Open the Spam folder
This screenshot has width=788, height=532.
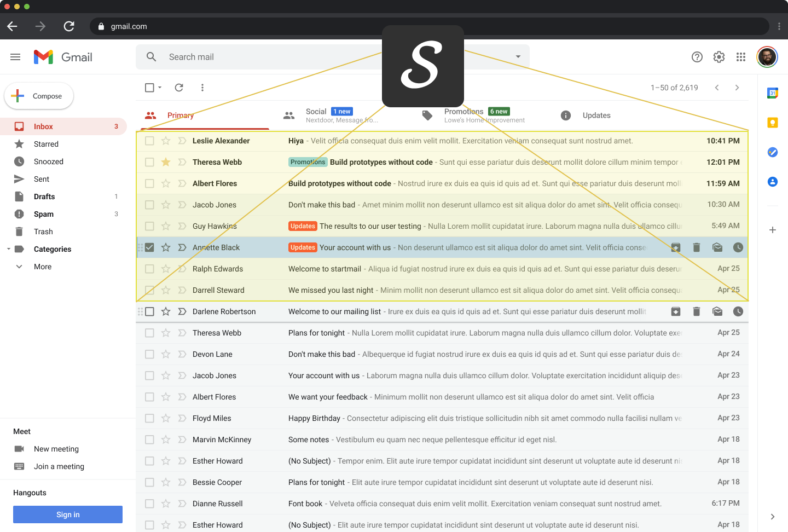pyautogui.click(x=63, y=214)
